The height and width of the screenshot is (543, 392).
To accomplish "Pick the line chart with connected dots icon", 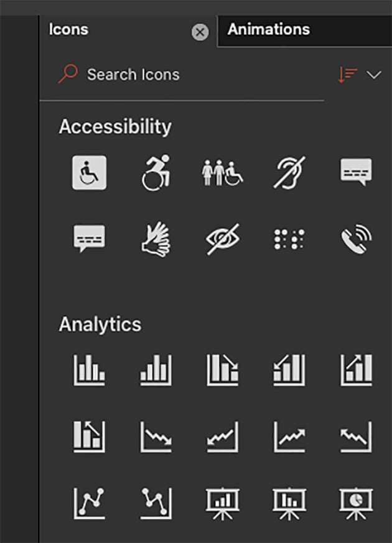I will (x=89, y=503).
